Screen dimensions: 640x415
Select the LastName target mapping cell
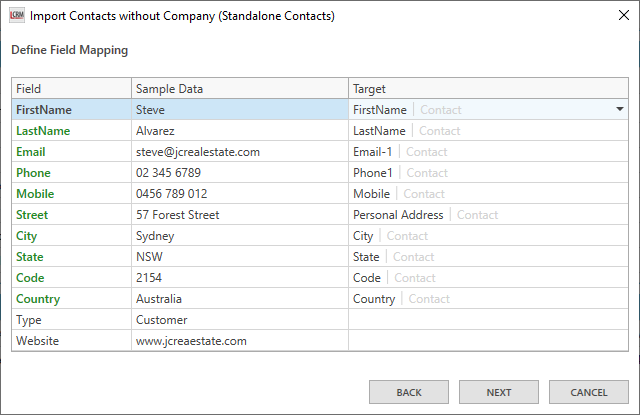[488, 131]
